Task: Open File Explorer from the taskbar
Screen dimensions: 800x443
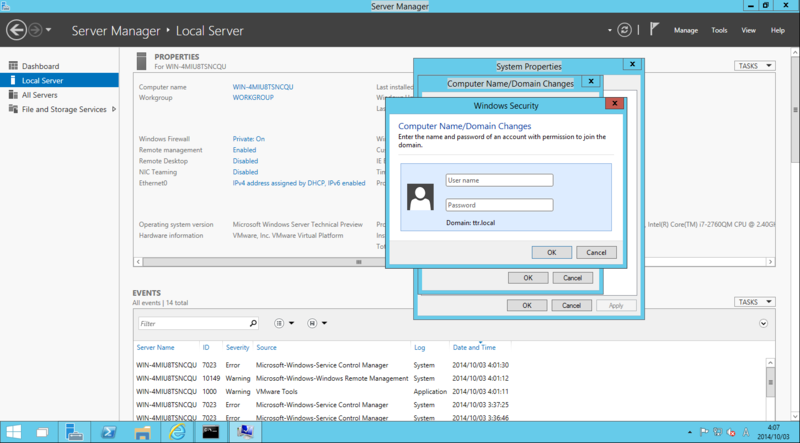Action: (142, 432)
